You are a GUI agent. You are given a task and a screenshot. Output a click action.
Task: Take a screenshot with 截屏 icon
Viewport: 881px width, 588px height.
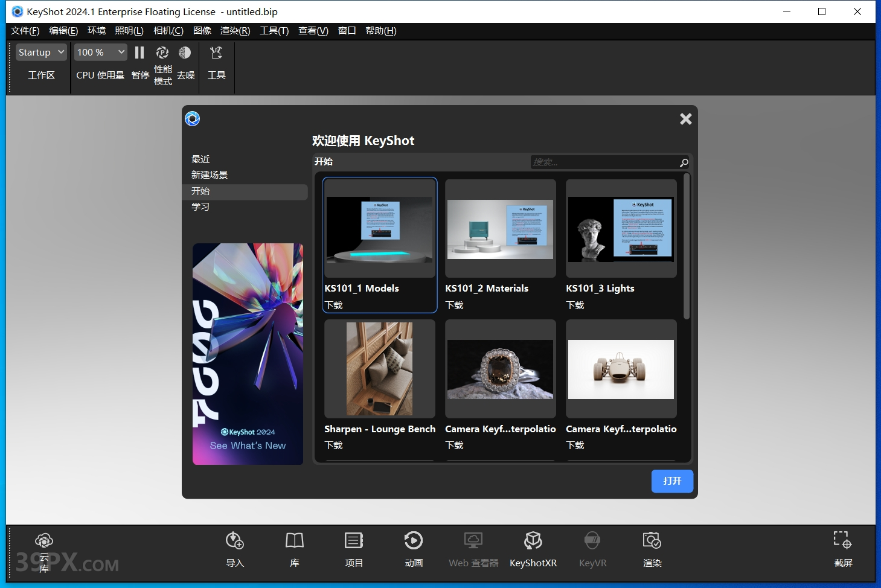tap(842, 548)
